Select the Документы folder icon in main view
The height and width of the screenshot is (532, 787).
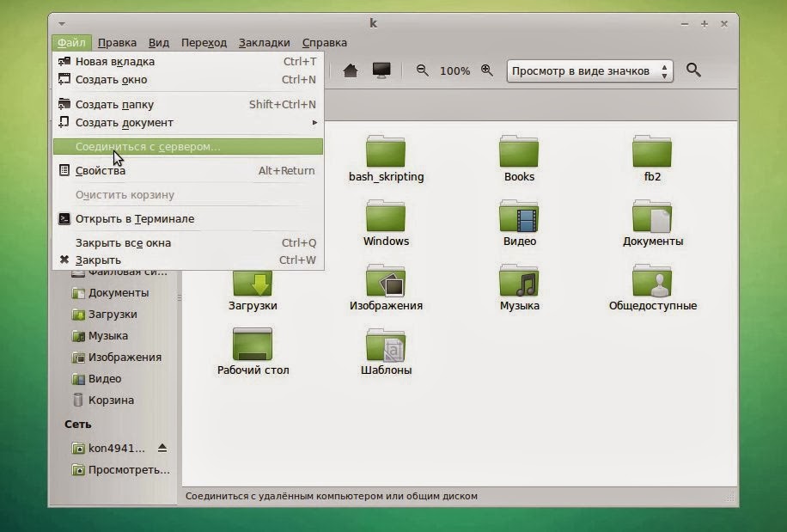[652, 216]
